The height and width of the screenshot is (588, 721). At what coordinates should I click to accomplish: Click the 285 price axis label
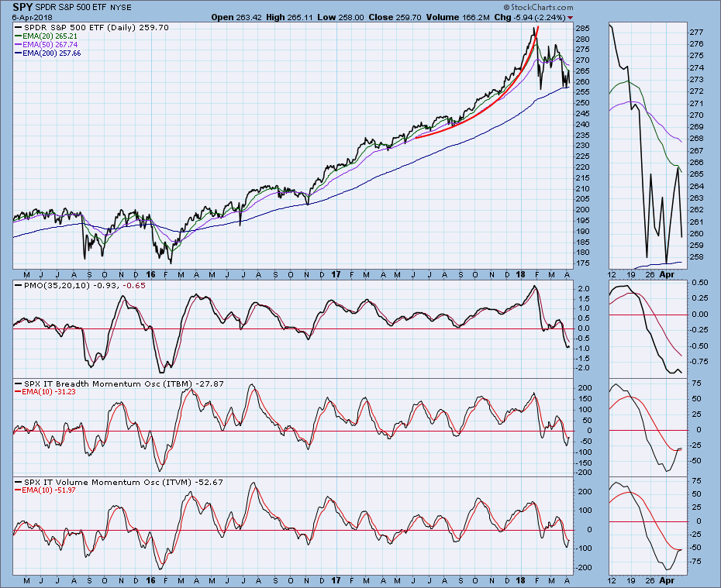(x=583, y=29)
